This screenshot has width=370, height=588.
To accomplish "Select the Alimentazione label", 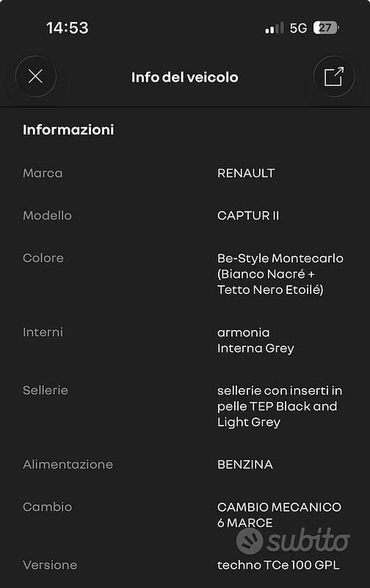I will click(68, 465).
